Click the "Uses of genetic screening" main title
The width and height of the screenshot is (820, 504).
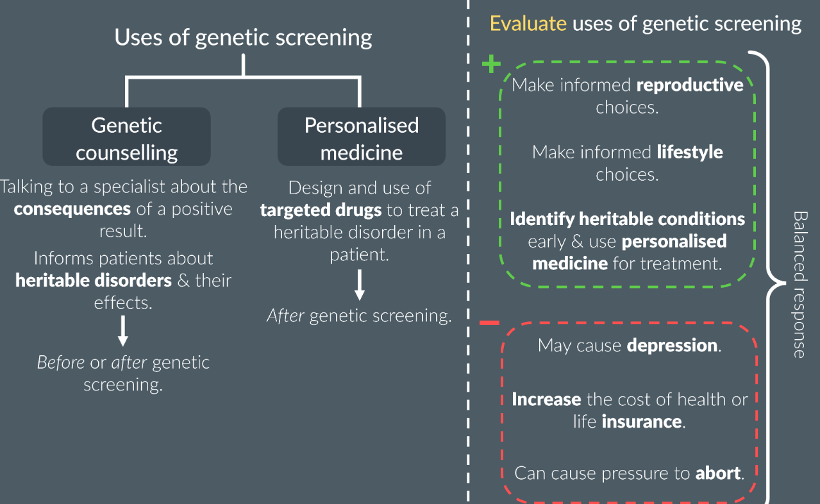pos(243,37)
